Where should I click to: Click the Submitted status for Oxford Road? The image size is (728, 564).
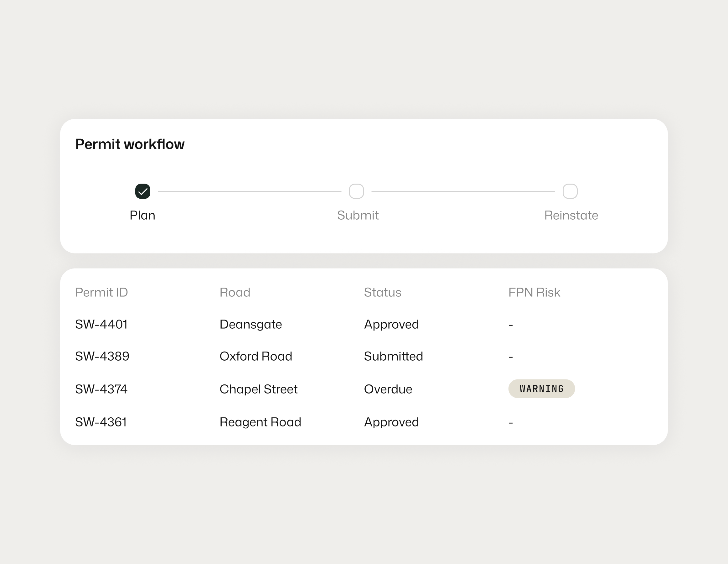point(393,357)
